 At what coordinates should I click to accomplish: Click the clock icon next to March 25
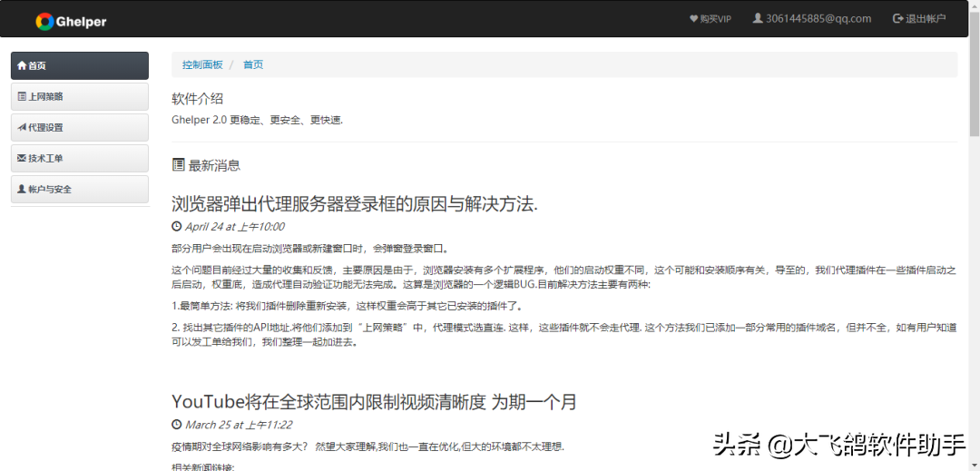tap(177, 425)
